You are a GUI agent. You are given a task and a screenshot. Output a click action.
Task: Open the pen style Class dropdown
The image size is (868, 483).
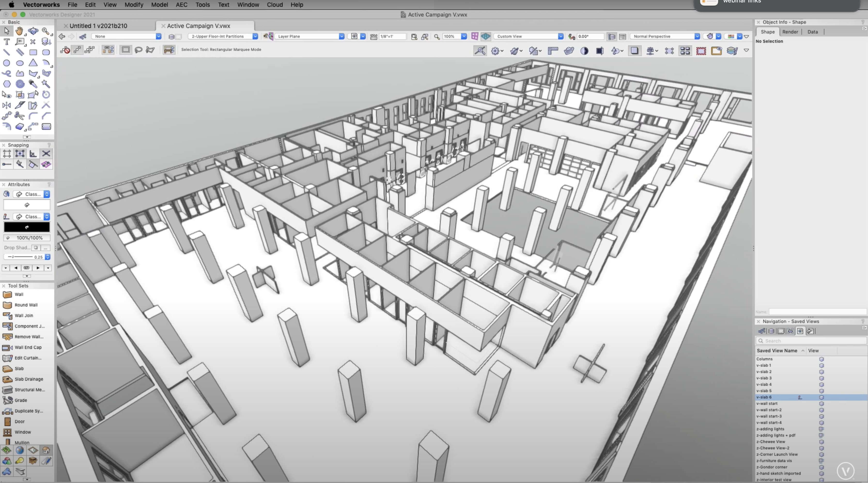pos(31,217)
